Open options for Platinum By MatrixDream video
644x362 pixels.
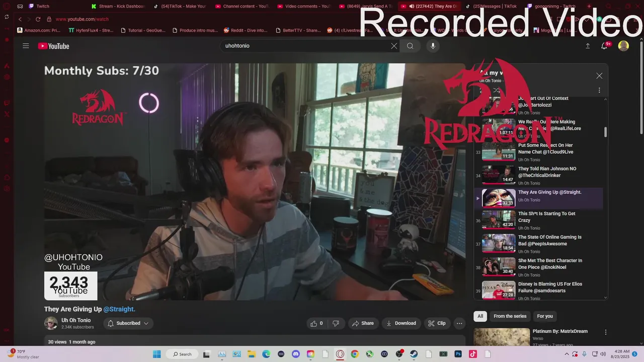pyautogui.click(x=606, y=332)
